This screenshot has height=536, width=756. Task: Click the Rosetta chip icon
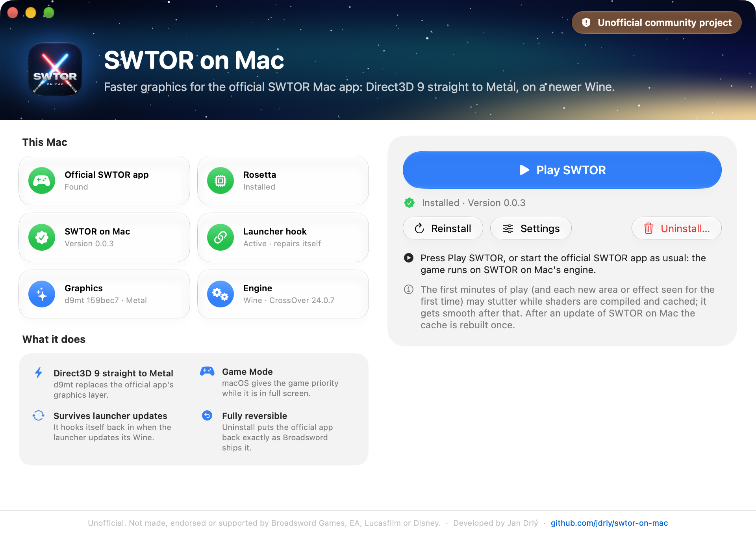tap(220, 181)
